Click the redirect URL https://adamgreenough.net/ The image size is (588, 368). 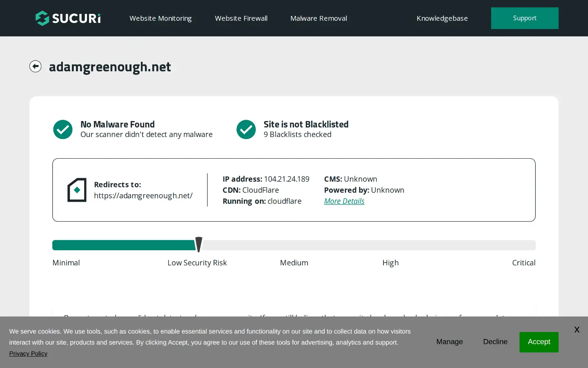pos(143,195)
